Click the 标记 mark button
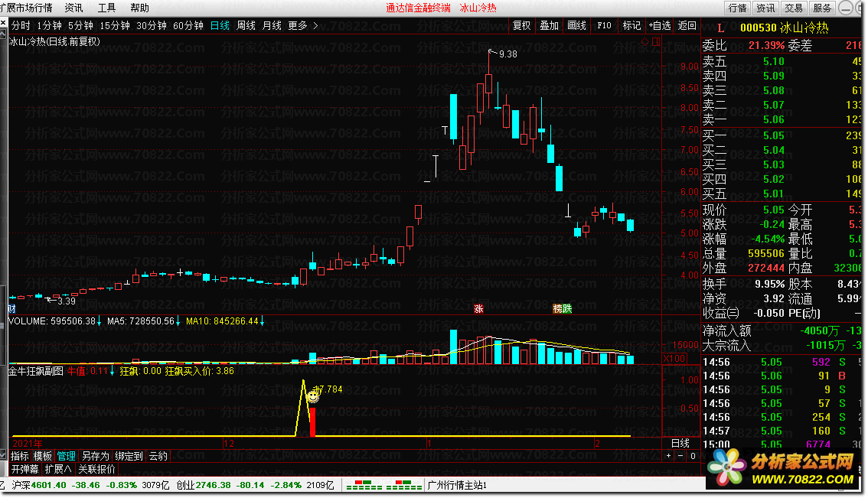This screenshot has width=868, height=498. (631, 25)
